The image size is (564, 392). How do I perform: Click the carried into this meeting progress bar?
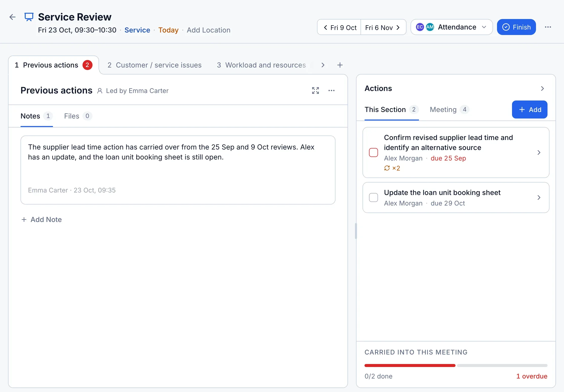(x=456, y=365)
